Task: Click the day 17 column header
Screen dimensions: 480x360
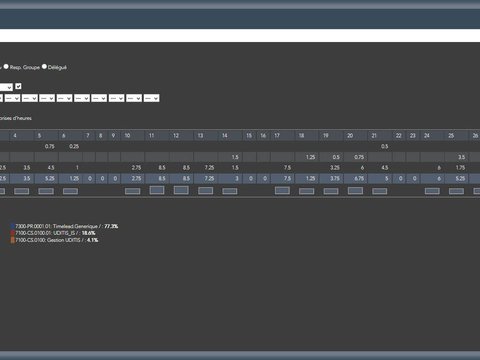Action: [283, 135]
